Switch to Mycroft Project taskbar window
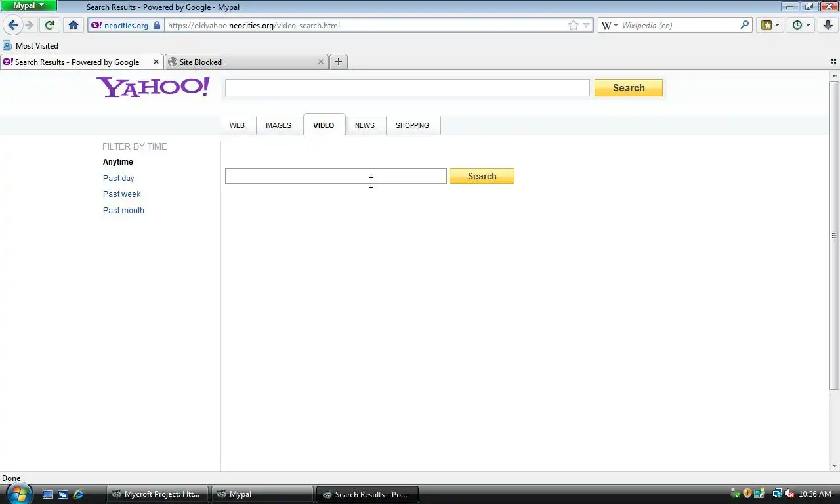Image resolution: width=840 pixels, height=504 pixels. (x=157, y=494)
